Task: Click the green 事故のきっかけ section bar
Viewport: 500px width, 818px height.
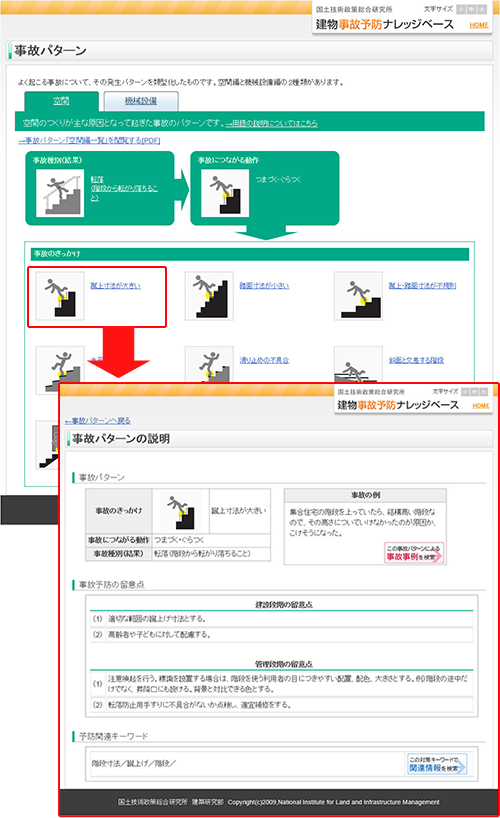Action: point(249,254)
